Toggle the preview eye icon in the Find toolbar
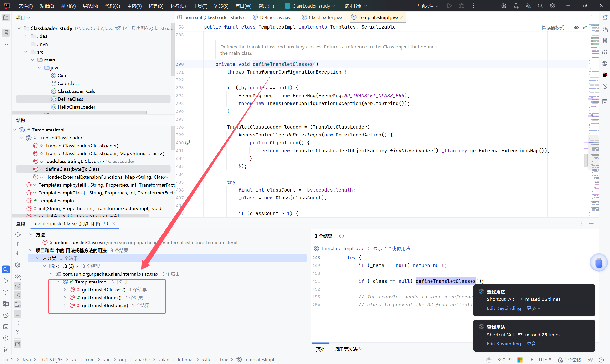 pos(18,276)
